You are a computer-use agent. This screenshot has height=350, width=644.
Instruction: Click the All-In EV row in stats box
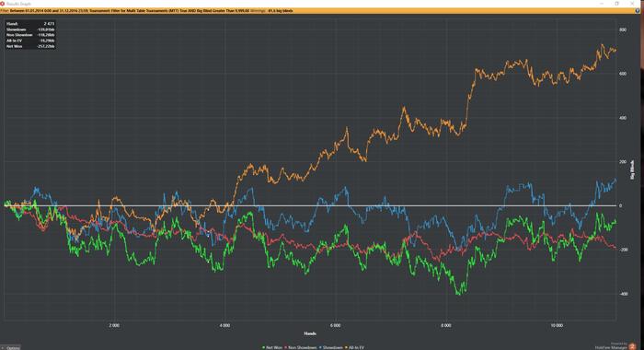coord(30,41)
